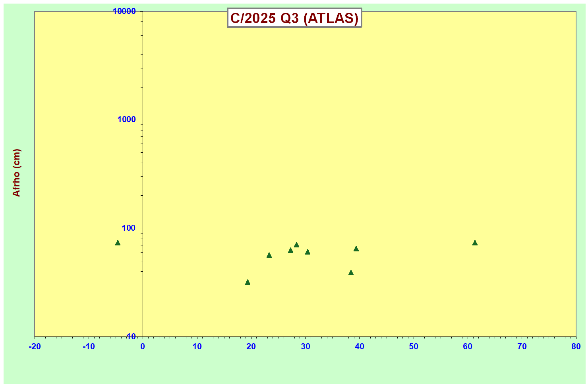The image size is (588, 387).
Task: Click the leftmost triangle data point
Action: coord(118,243)
